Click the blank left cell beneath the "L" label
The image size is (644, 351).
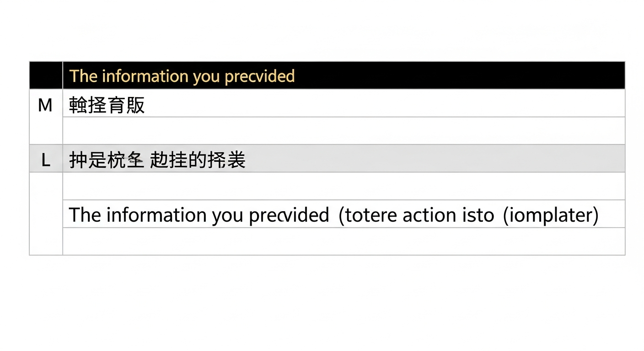pyautogui.click(x=46, y=213)
